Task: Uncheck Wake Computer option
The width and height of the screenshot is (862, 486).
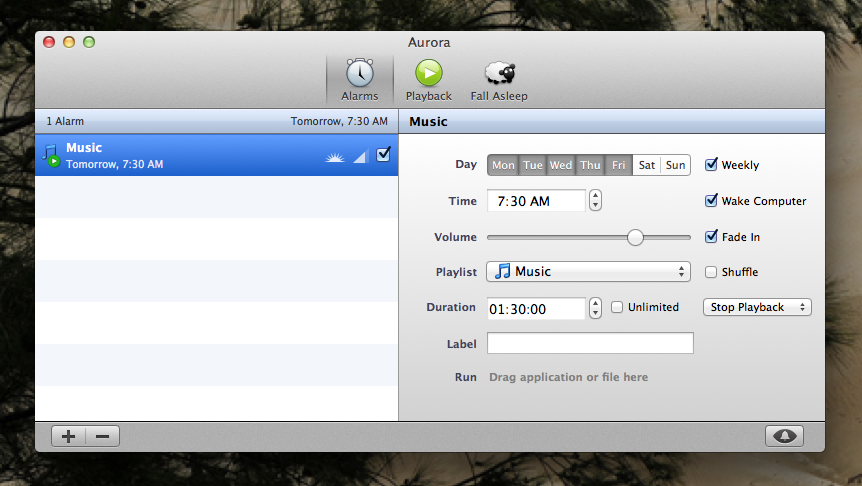Action: tap(711, 200)
